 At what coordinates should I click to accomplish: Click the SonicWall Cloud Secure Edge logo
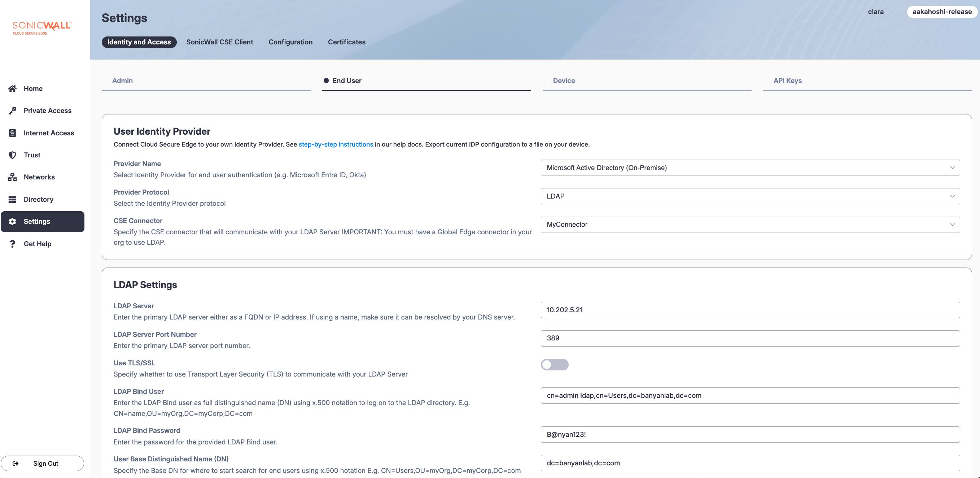[42, 27]
